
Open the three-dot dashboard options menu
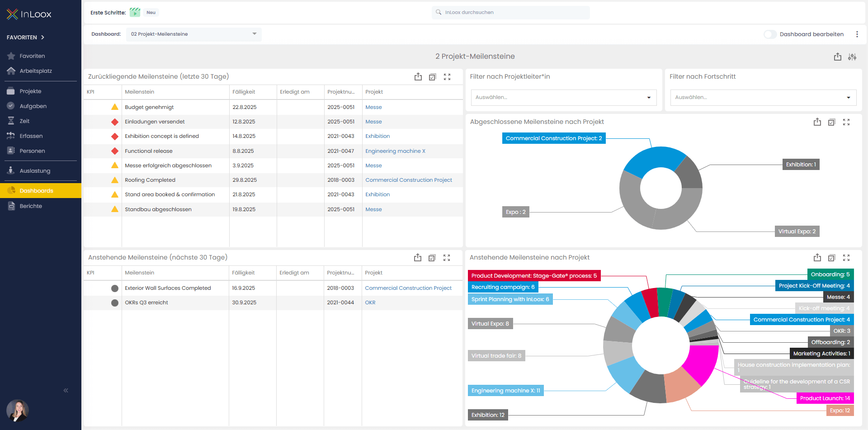[x=857, y=34]
